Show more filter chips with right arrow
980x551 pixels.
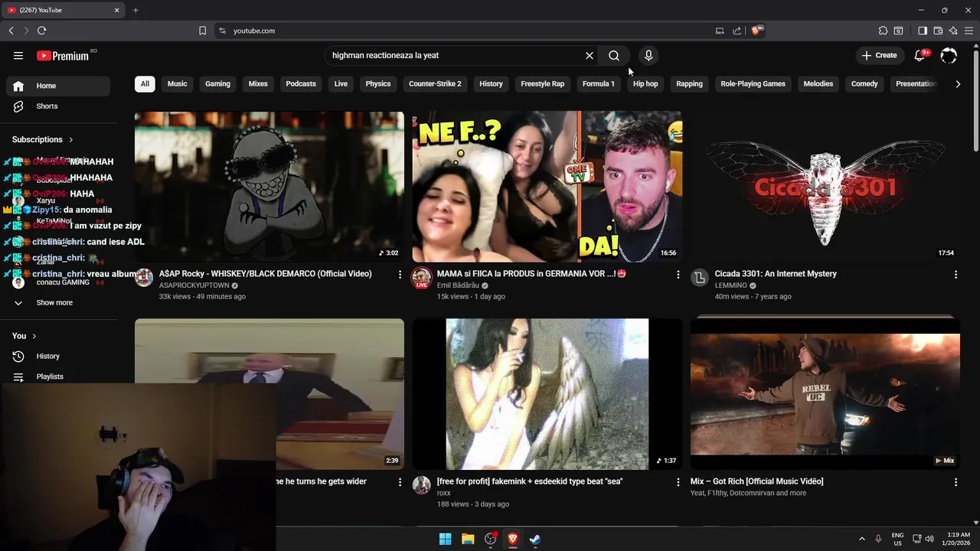pos(958,83)
